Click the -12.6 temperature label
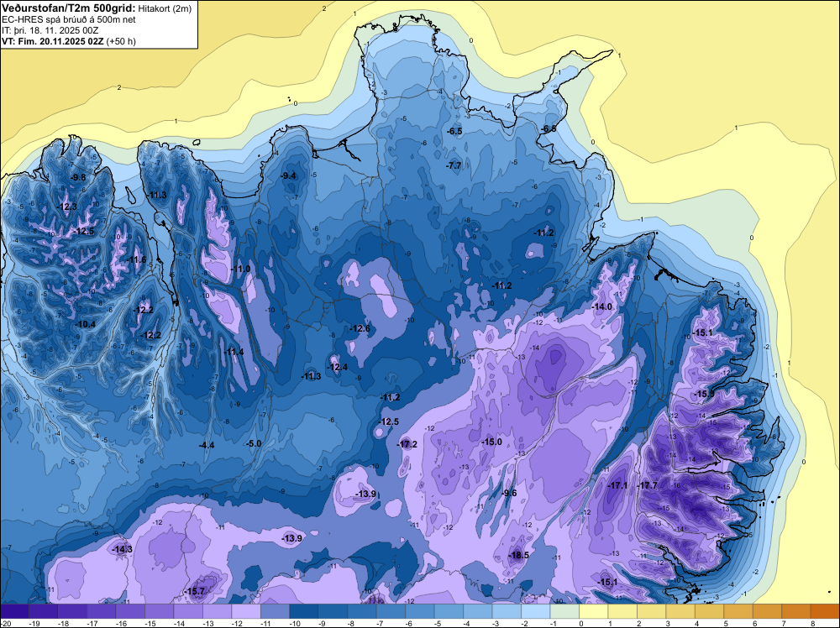 [360, 328]
